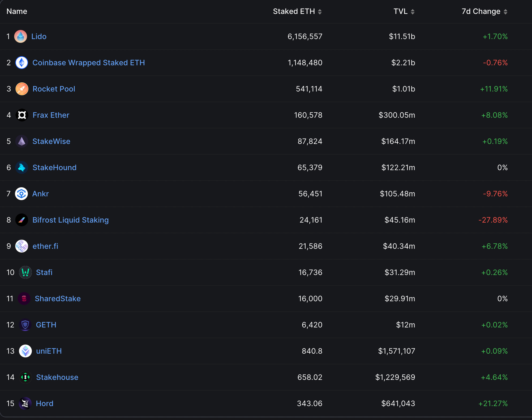This screenshot has width=532, height=420.
Task: Sort table by TVL arrows
Action: point(412,12)
